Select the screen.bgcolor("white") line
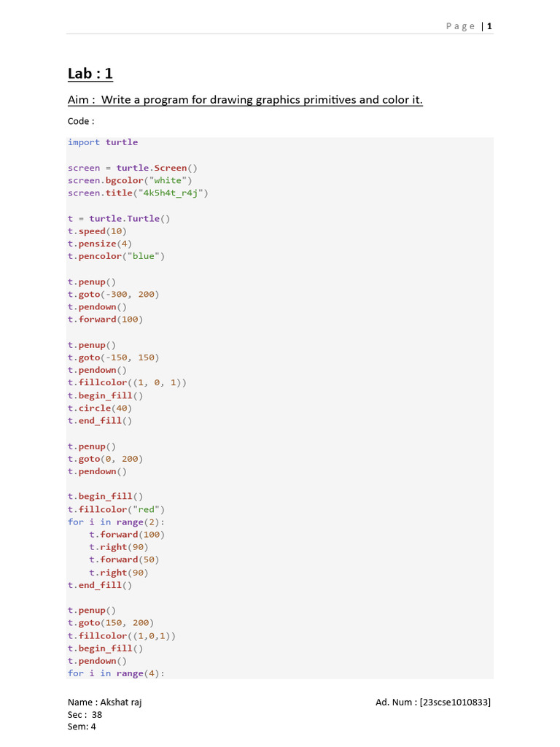 pos(130,180)
